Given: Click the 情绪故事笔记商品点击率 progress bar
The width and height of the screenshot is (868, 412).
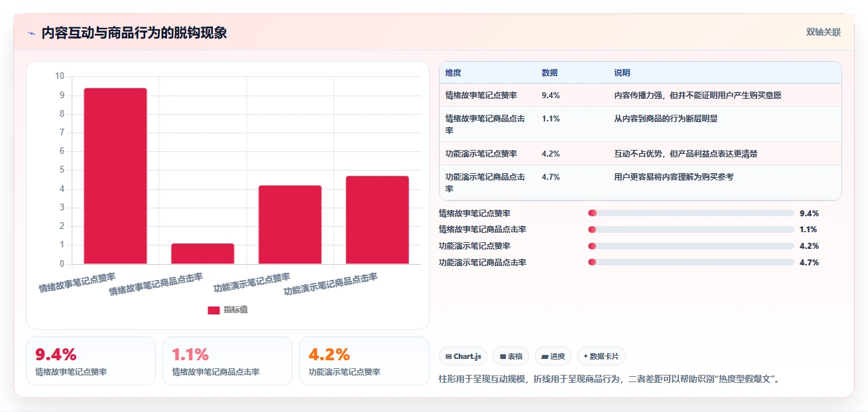Looking at the screenshot, I should click(x=691, y=230).
